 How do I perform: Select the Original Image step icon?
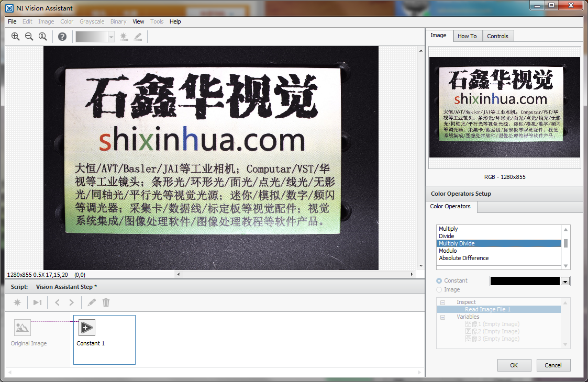tap(22, 327)
